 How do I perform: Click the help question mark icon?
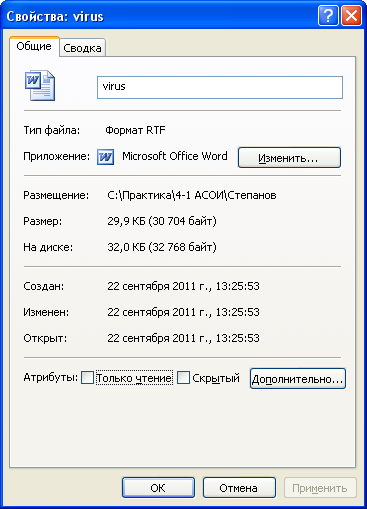(x=328, y=15)
